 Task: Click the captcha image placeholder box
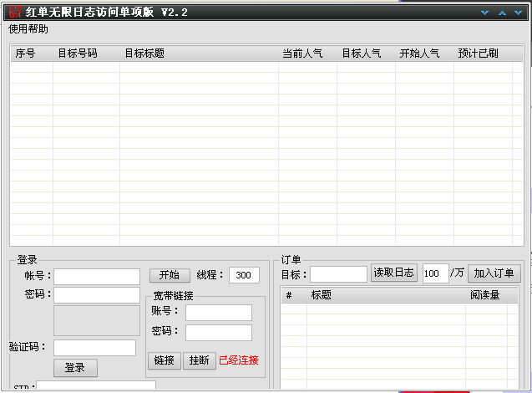point(97,320)
